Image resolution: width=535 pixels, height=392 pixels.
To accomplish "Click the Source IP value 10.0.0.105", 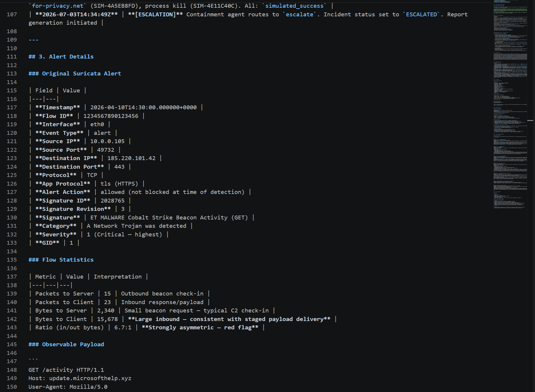I will click(x=107, y=141).
